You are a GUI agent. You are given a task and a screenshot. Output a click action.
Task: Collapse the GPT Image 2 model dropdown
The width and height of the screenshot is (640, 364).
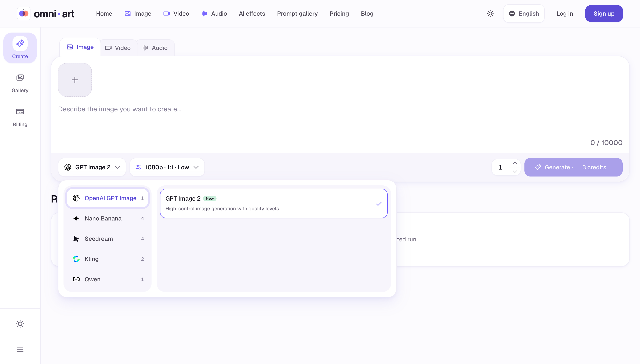pyautogui.click(x=92, y=167)
